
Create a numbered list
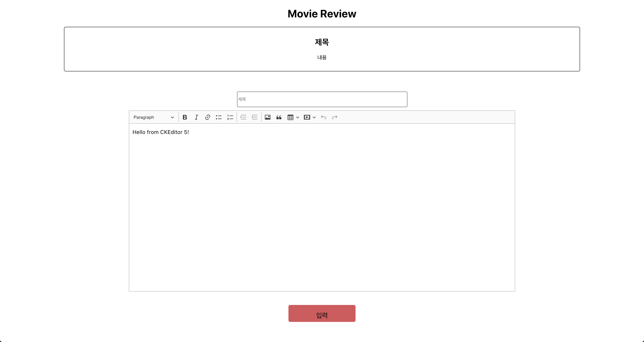[230, 117]
